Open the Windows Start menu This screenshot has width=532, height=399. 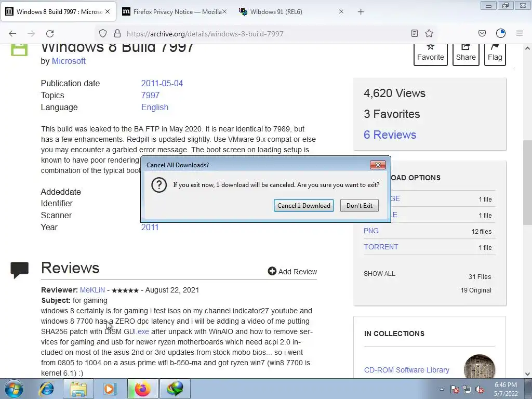tap(14, 389)
